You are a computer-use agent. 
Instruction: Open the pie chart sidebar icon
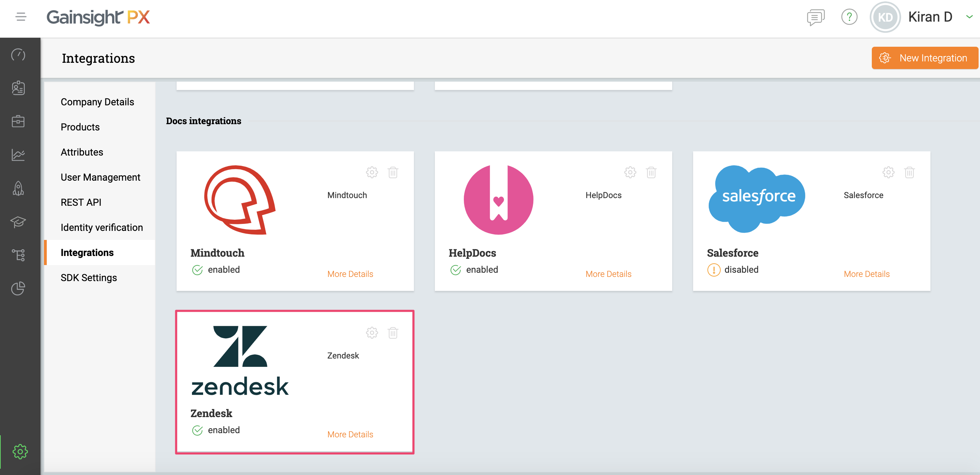tap(18, 288)
